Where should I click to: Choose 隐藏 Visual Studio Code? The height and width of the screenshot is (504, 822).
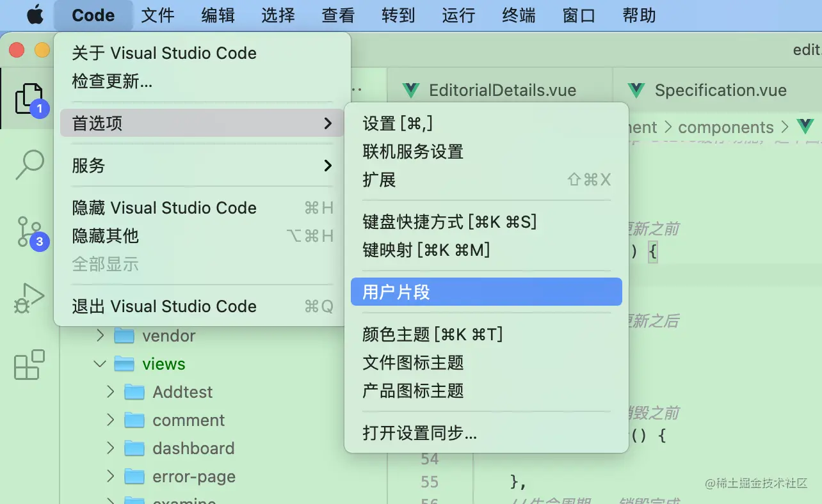tap(202, 208)
